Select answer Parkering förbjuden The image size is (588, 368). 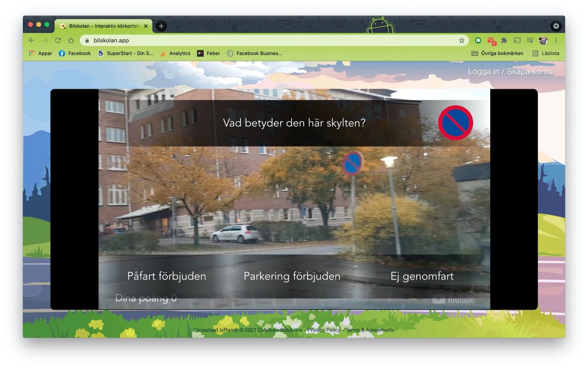pos(292,276)
